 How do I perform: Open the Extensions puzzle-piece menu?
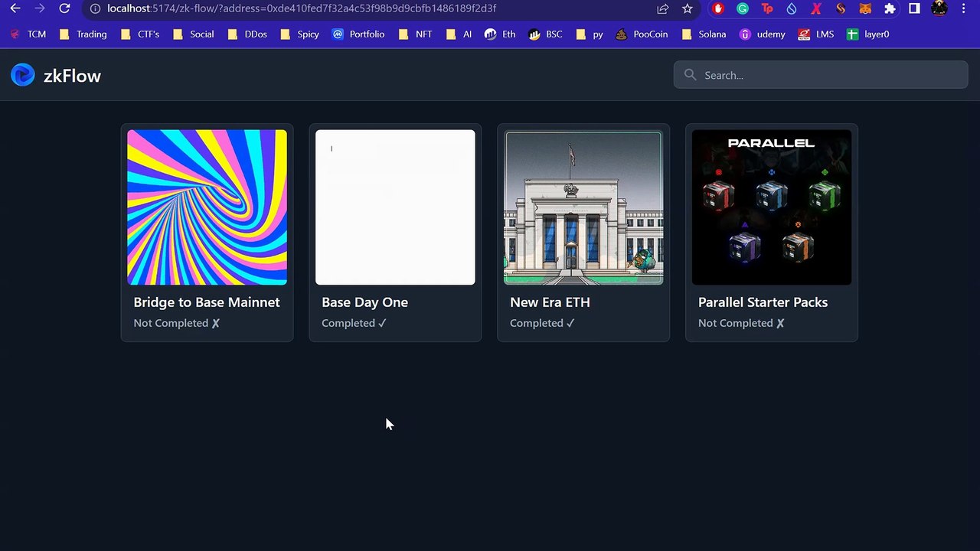coord(890,8)
